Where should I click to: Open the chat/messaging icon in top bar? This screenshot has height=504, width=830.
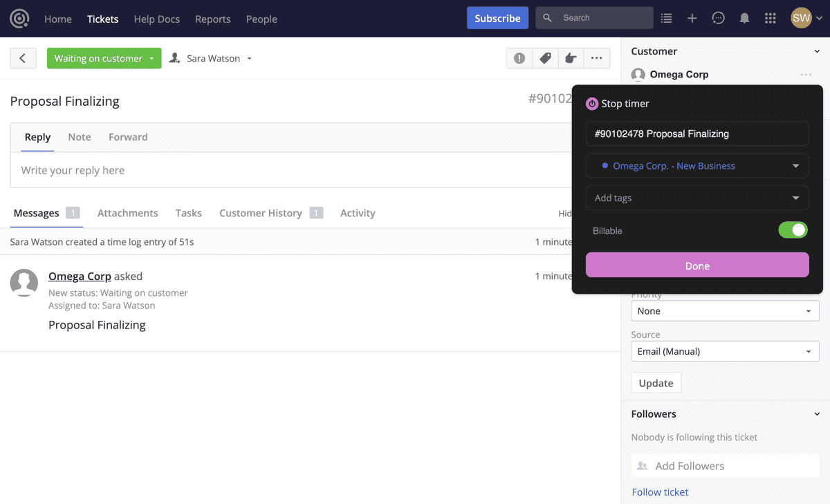point(718,18)
